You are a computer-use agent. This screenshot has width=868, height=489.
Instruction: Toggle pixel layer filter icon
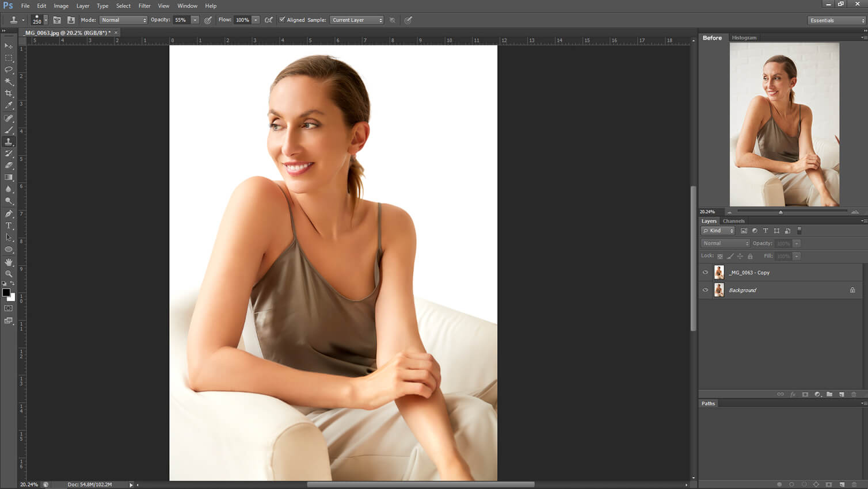[x=744, y=231]
